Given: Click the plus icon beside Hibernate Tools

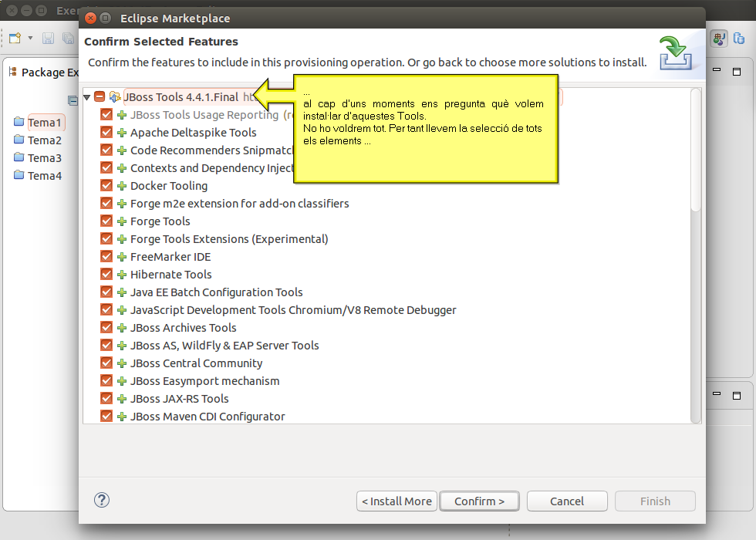Looking at the screenshot, I should [122, 275].
